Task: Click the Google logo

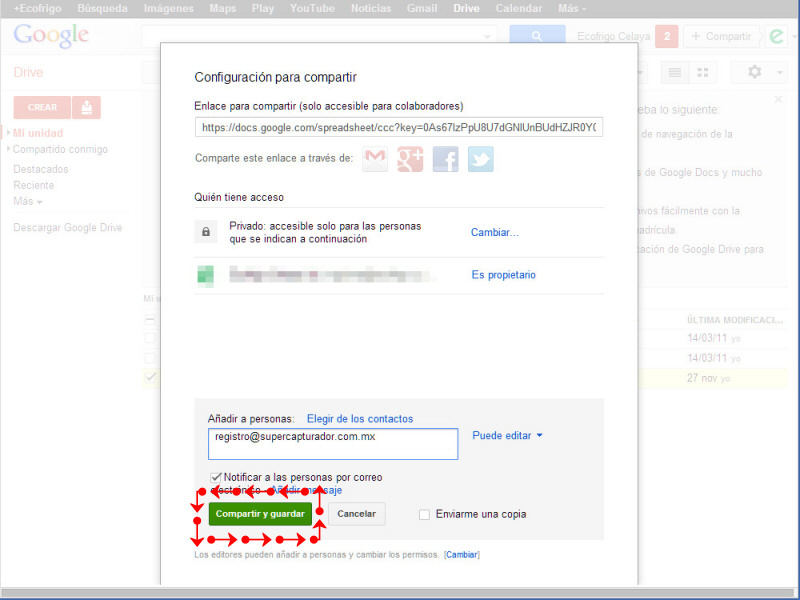Action: click(51, 36)
